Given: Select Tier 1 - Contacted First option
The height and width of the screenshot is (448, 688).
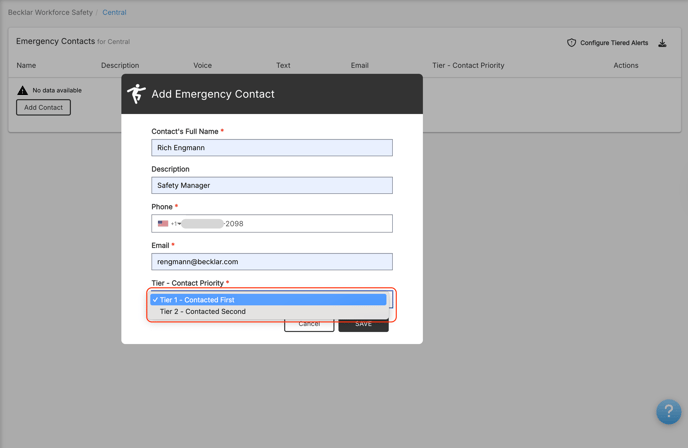Looking at the screenshot, I should point(268,300).
